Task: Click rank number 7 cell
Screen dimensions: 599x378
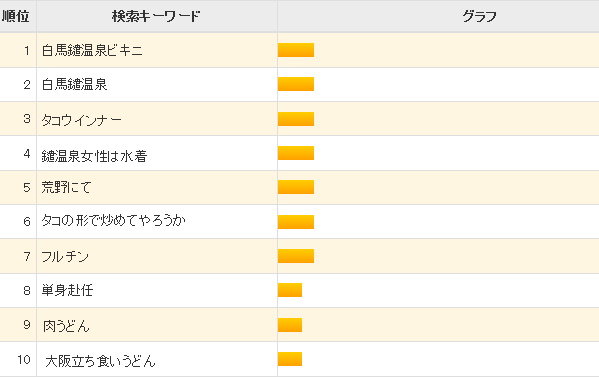Action: (18, 256)
